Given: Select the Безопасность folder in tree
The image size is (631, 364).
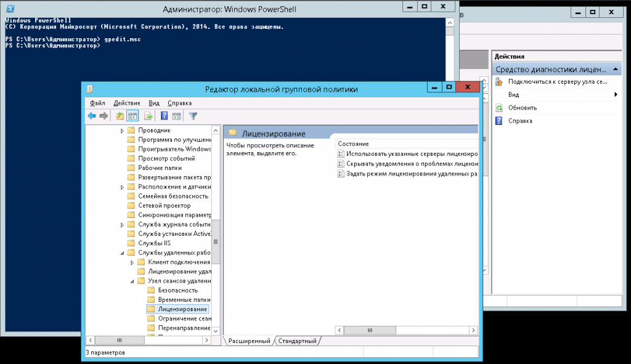Looking at the screenshot, I should [x=177, y=290].
